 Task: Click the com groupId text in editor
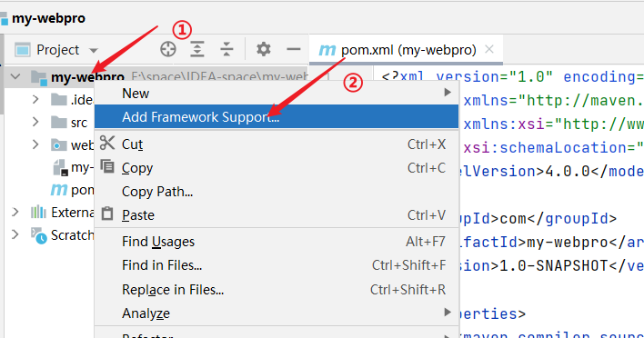(x=513, y=219)
